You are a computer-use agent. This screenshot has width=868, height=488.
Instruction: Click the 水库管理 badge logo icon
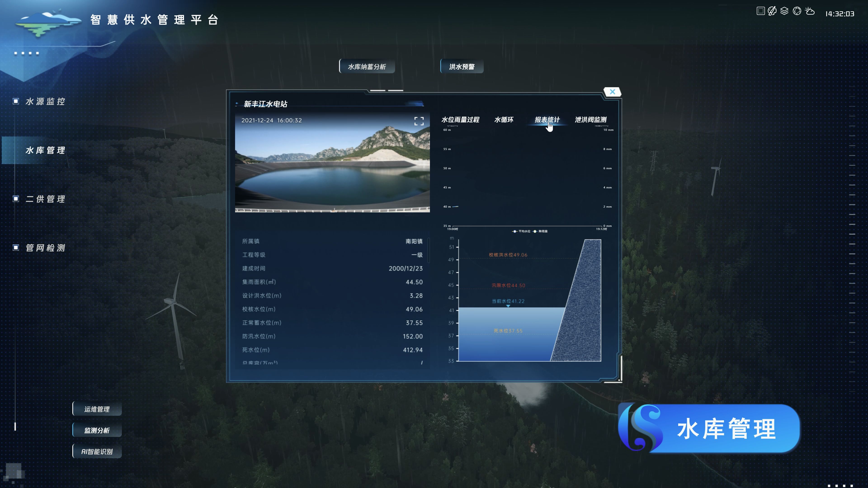tap(640, 427)
